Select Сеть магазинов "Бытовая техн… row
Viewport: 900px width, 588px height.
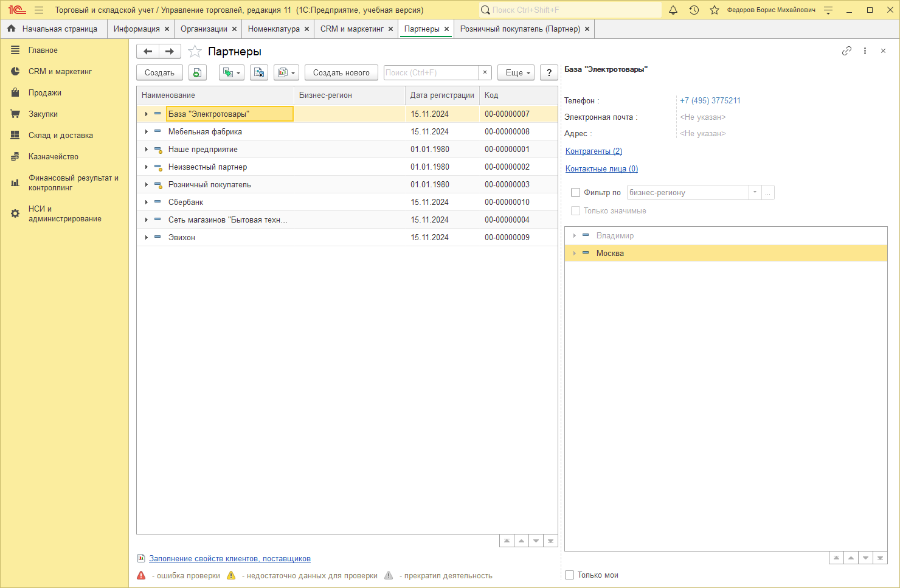click(347, 220)
